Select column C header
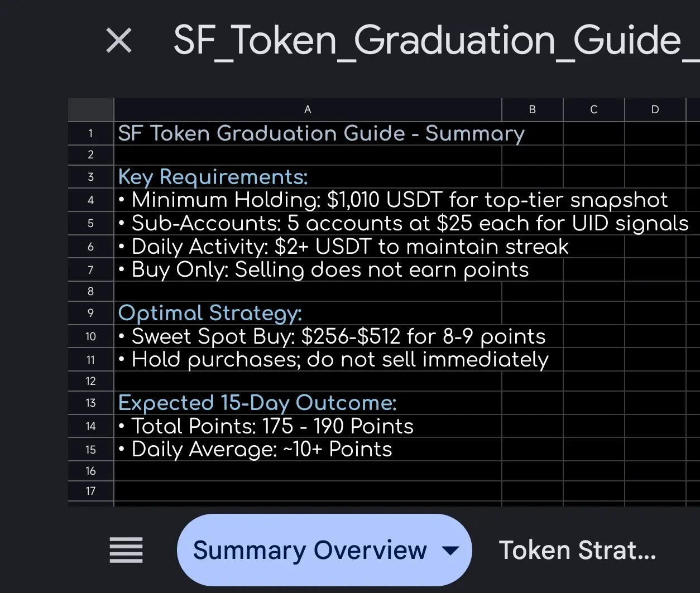 tap(593, 110)
